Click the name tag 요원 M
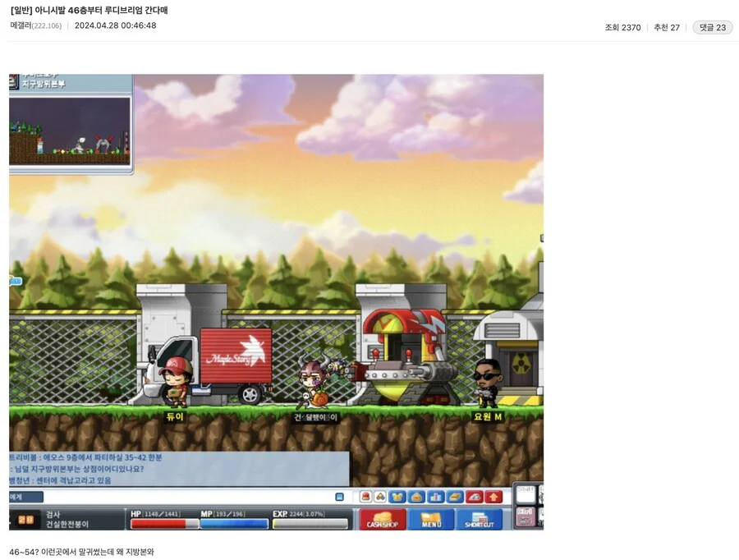Image resolution: width=739 pixels, height=560 pixels. pyautogui.click(x=487, y=416)
